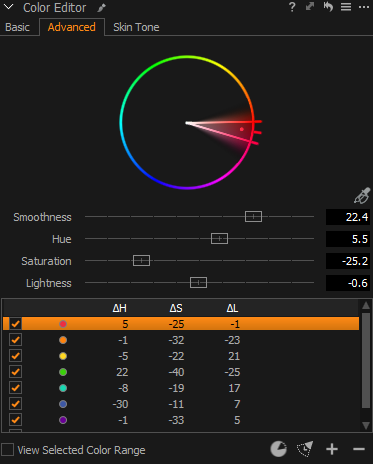Select the yellow color swatch dot

click(x=63, y=356)
